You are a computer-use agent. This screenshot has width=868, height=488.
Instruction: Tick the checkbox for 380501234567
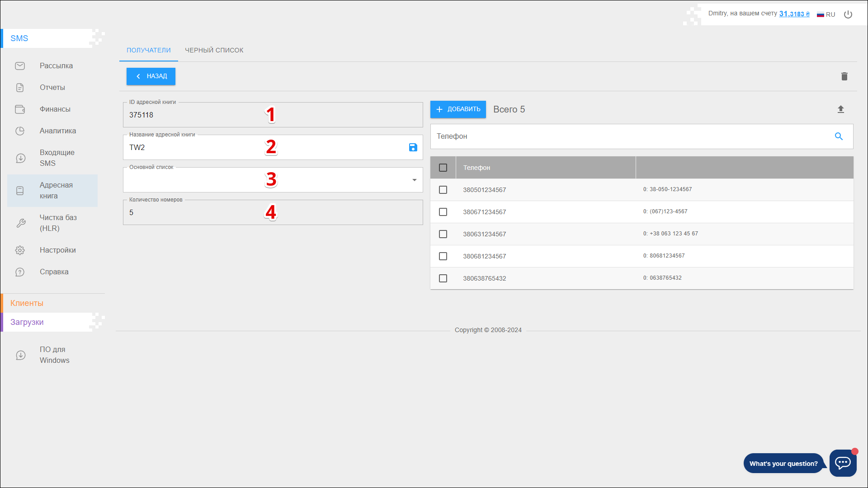tap(443, 190)
